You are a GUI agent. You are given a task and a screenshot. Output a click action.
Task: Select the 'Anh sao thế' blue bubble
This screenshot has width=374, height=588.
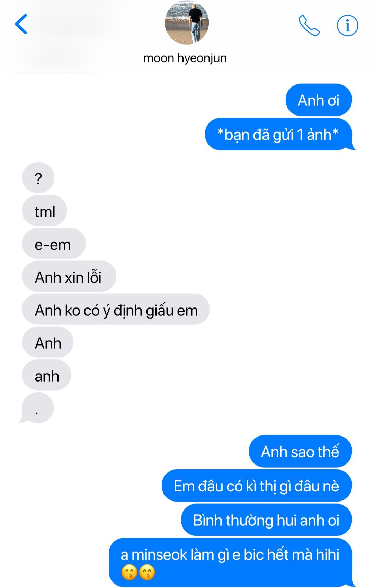[x=300, y=451]
